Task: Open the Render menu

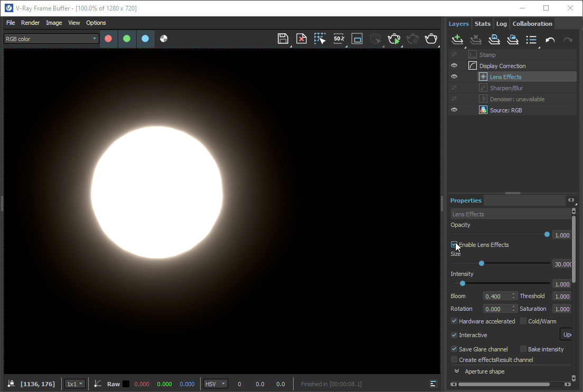Action: click(31, 23)
